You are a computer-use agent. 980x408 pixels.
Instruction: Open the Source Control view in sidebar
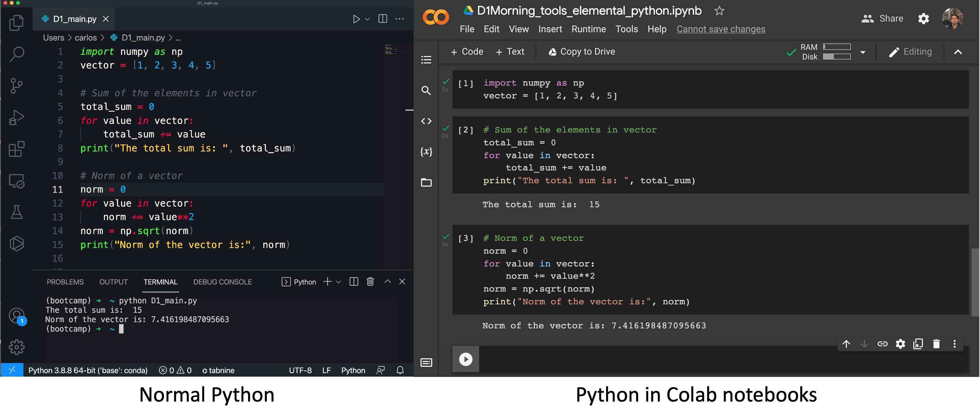point(16,85)
